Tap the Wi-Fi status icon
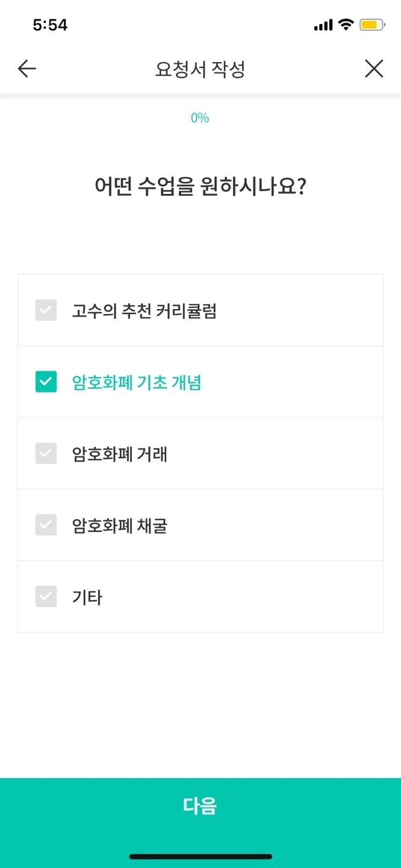 (347, 25)
